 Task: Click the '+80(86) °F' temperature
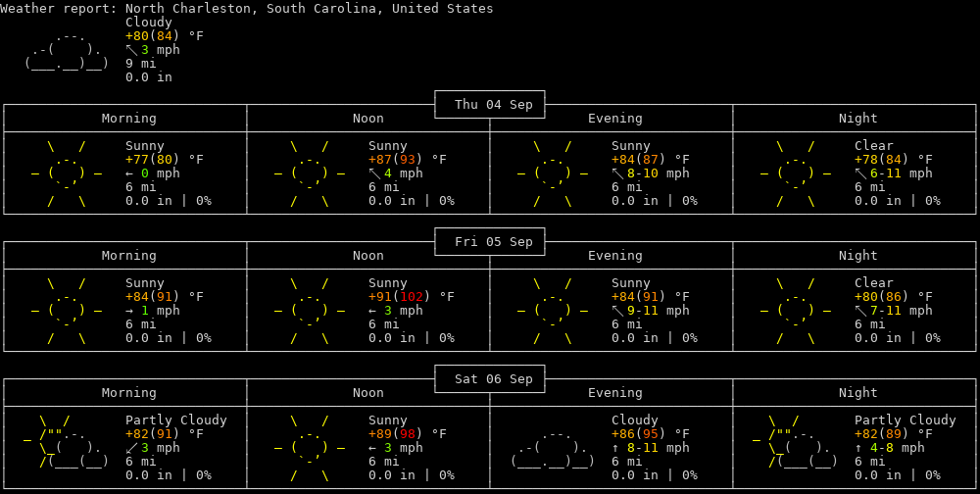pyautogui.click(x=894, y=296)
